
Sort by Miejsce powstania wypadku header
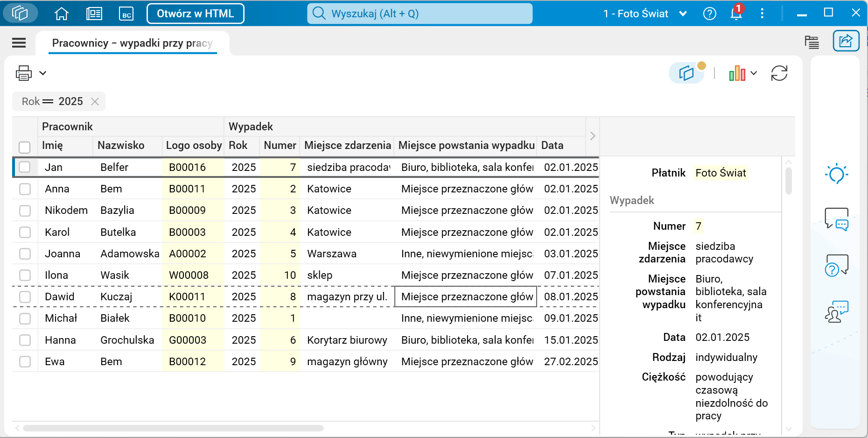[x=466, y=146]
